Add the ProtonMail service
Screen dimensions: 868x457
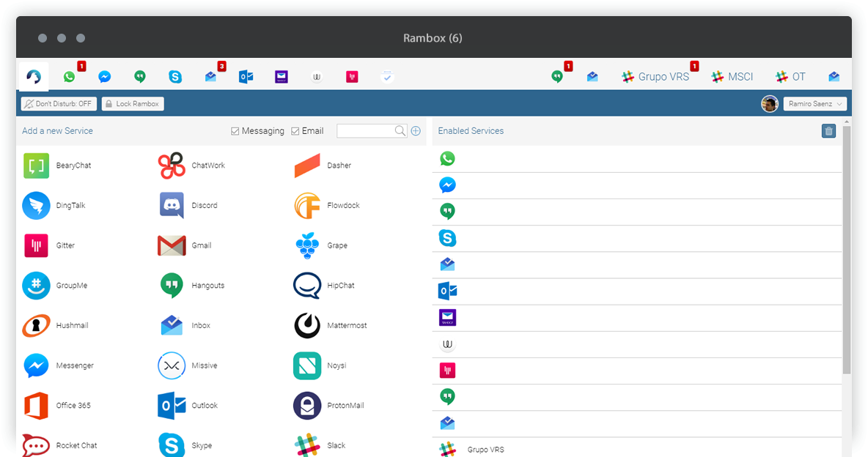point(329,406)
